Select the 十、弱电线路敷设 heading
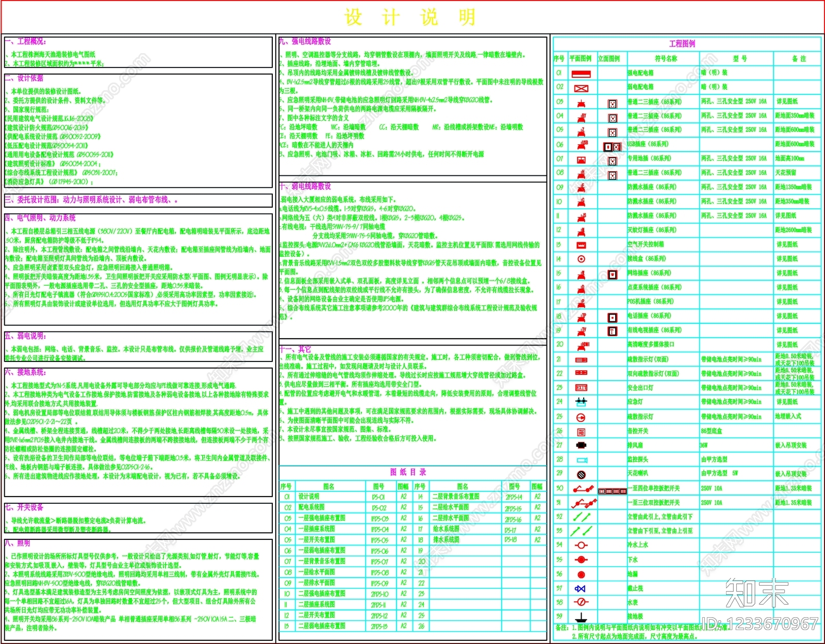This screenshot has width=825, height=644. point(305,186)
